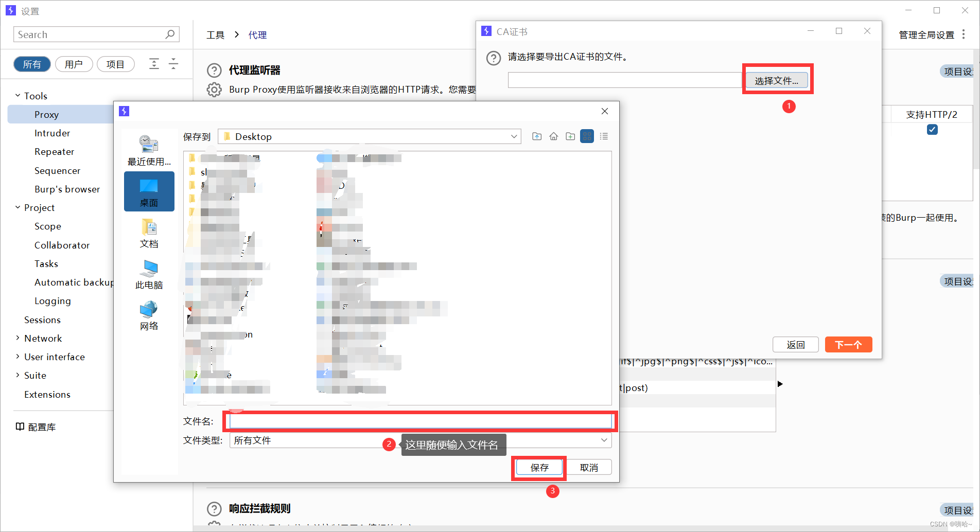The height and width of the screenshot is (532, 980).
Task: Select the Project (项目) settings filter
Action: click(115, 64)
